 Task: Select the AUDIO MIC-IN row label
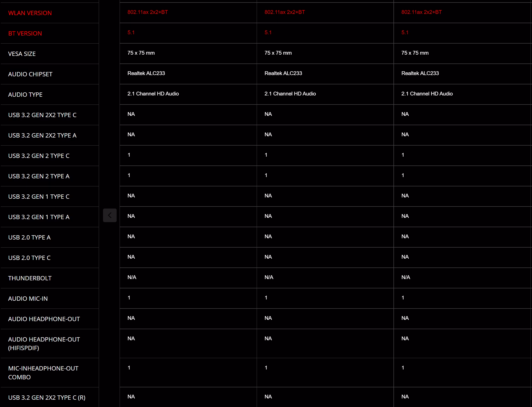(28, 299)
